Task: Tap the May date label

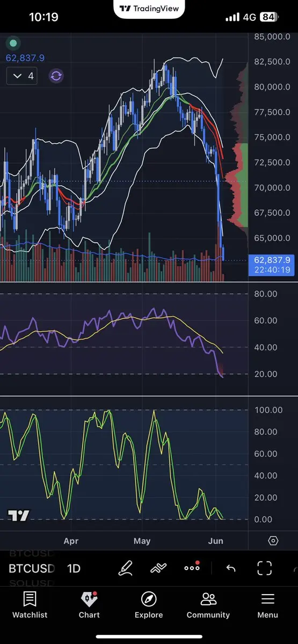Action: [x=142, y=541]
